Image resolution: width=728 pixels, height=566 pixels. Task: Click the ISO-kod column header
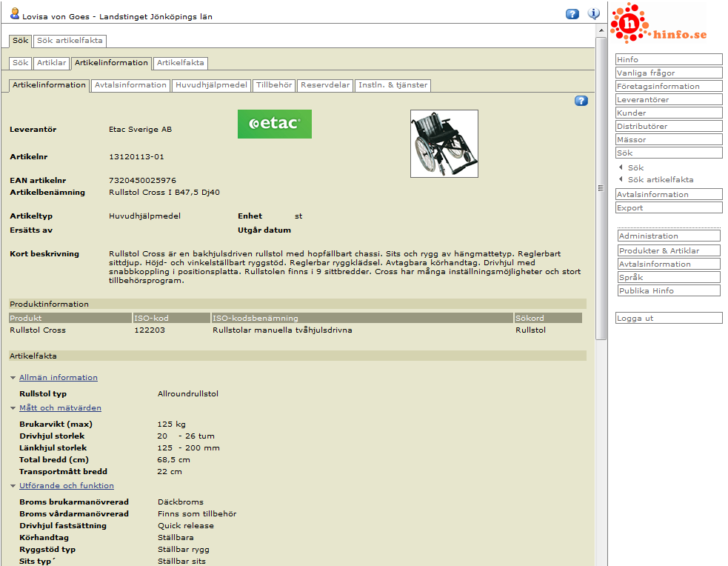click(x=172, y=318)
